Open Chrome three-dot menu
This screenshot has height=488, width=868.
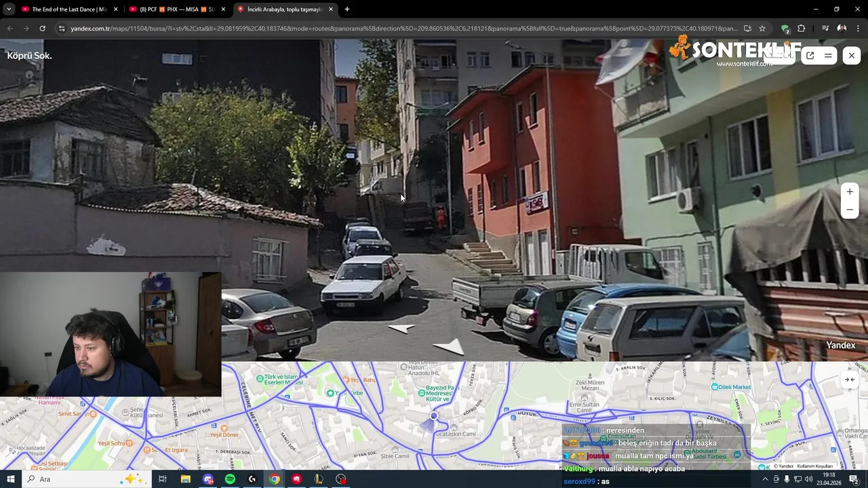(858, 28)
